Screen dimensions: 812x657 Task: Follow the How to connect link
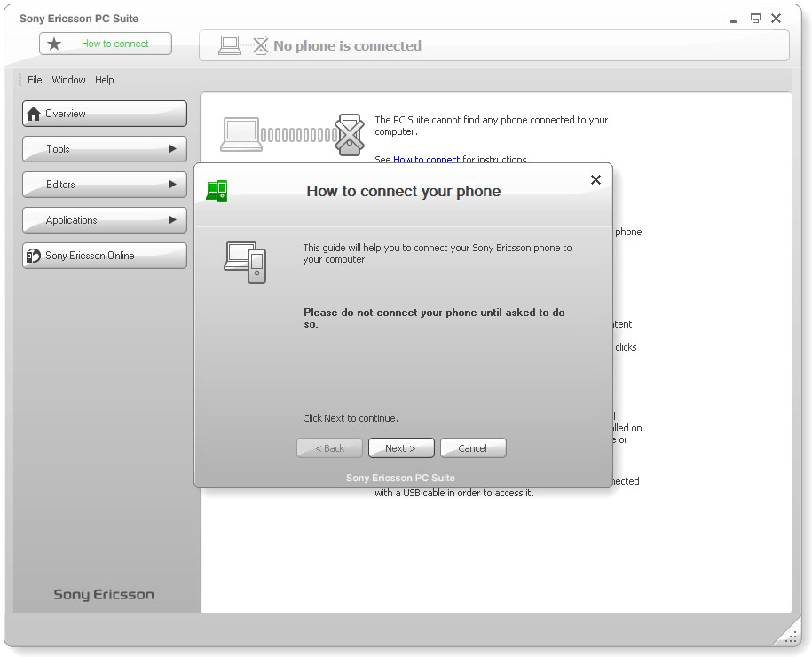(x=426, y=159)
